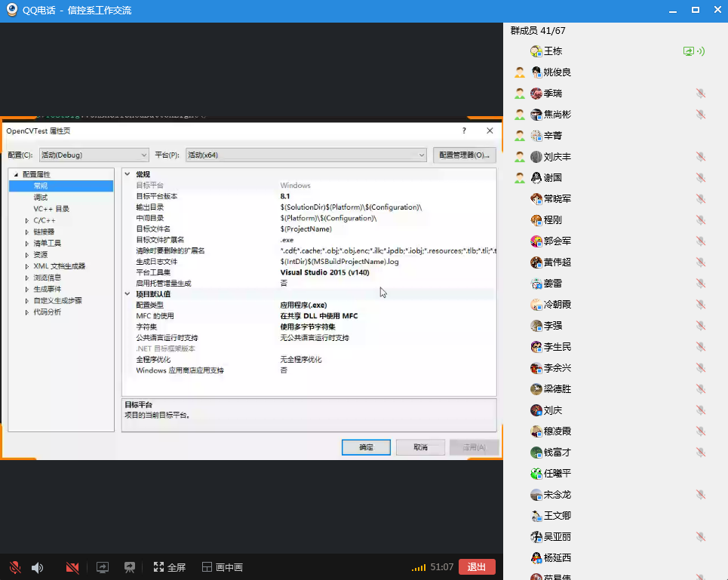
Task: Click 姚俊良's avatar in member list
Action: point(536,72)
